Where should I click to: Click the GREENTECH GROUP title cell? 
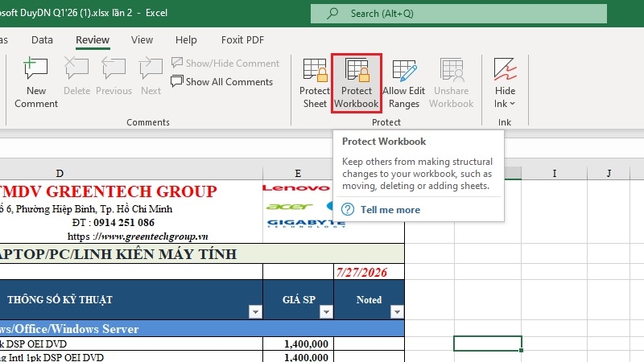point(109,191)
